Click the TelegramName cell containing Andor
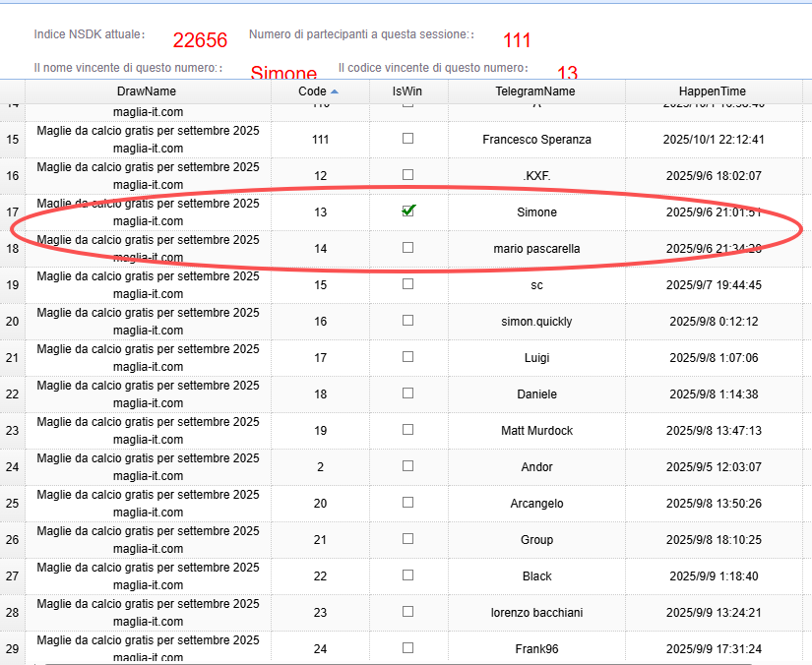The height and width of the screenshot is (665, 812). click(536, 467)
